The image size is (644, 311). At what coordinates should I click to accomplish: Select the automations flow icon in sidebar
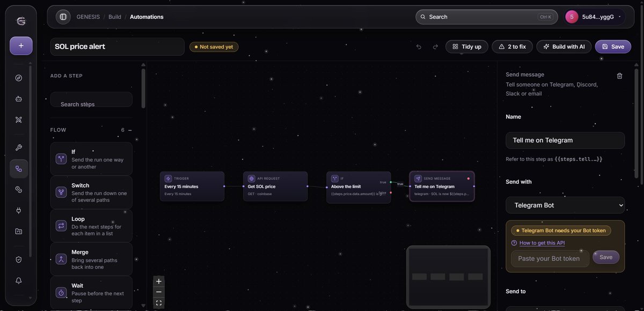pyautogui.click(x=19, y=169)
